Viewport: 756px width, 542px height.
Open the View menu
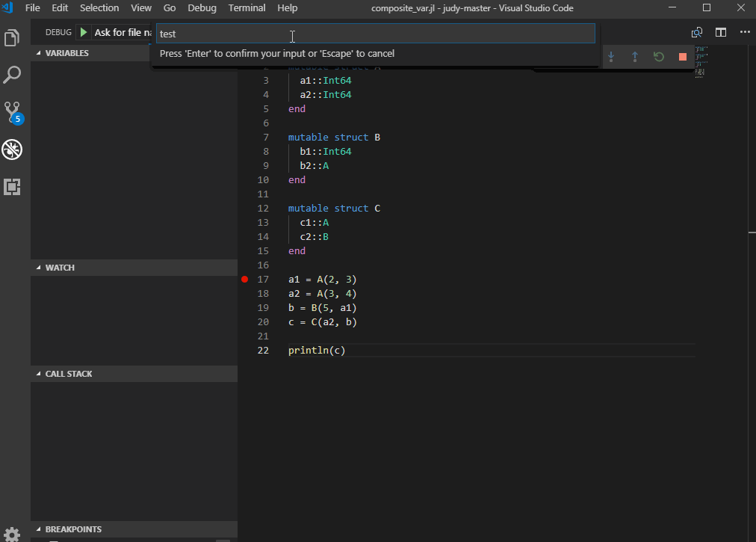pos(141,7)
